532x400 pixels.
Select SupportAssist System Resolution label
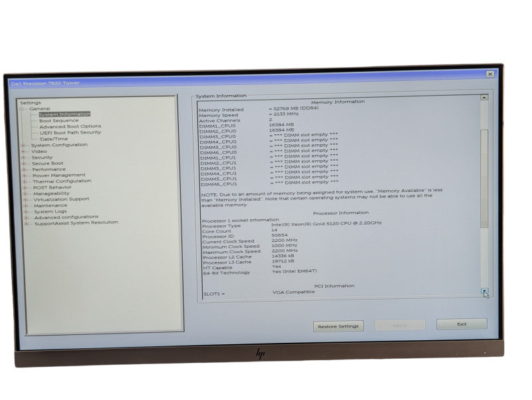pyautogui.click(x=76, y=223)
